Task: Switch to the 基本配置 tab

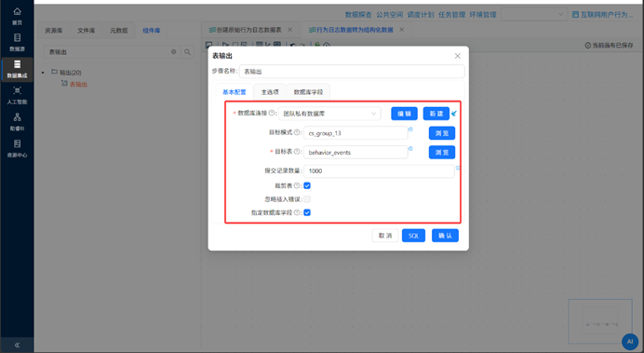Action: tap(235, 92)
